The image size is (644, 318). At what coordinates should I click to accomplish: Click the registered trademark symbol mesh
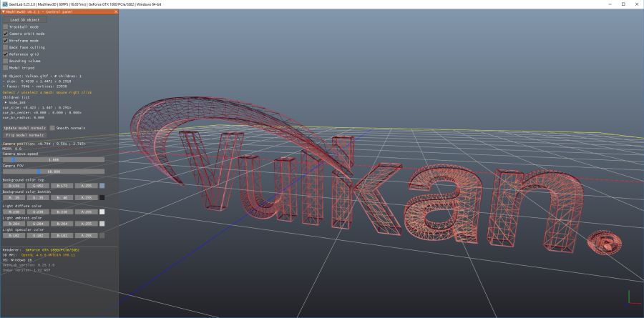(605, 242)
